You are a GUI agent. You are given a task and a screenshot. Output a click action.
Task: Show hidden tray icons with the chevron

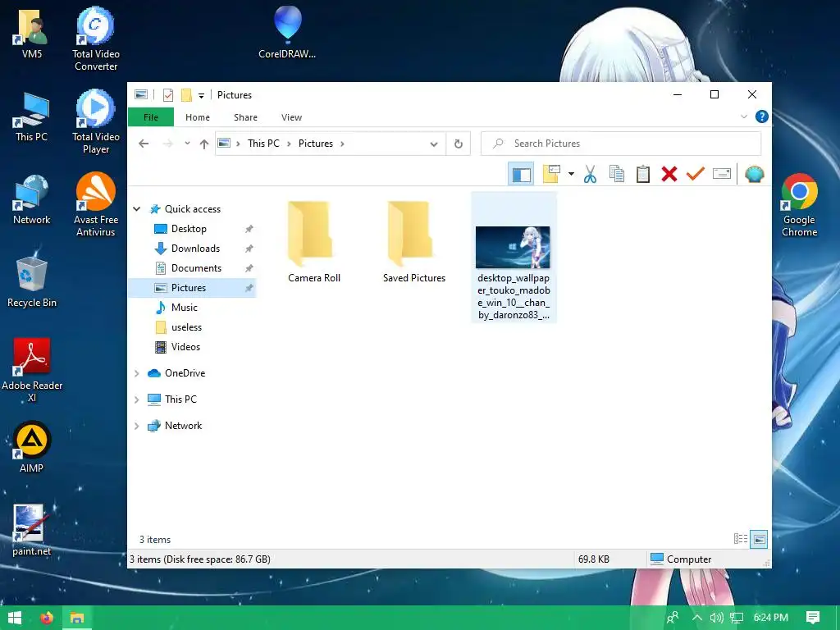[x=697, y=618]
